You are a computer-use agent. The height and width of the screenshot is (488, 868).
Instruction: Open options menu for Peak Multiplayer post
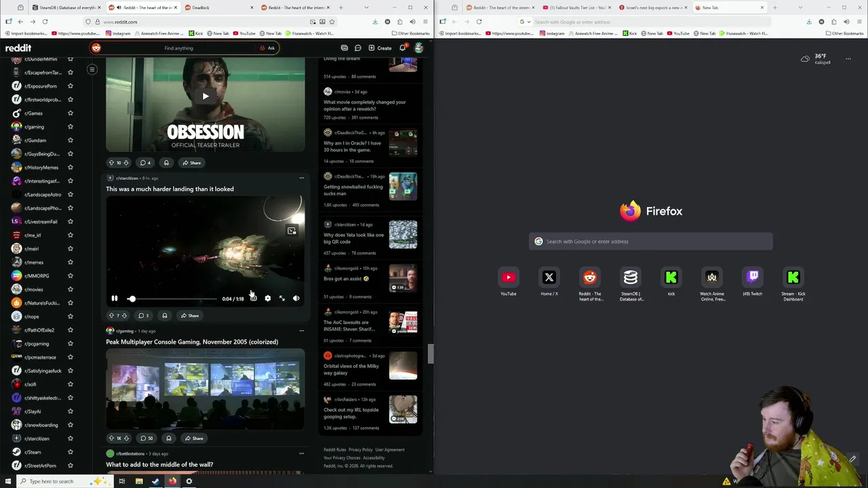pyautogui.click(x=302, y=331)
